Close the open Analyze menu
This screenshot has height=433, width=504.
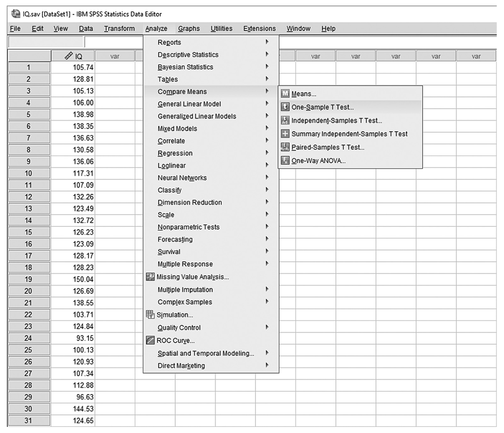click(x=156, y=29)
